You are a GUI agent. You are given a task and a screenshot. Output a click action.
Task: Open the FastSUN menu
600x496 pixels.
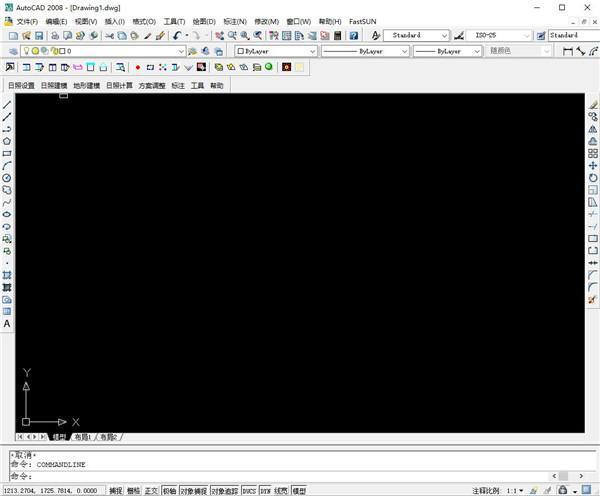pos(362,21)
